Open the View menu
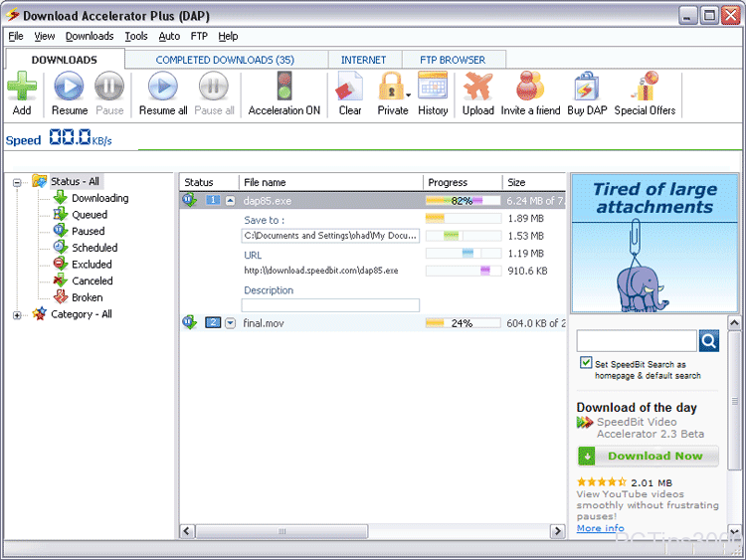The width and height of the screenshot is (746, 560). 44,36
